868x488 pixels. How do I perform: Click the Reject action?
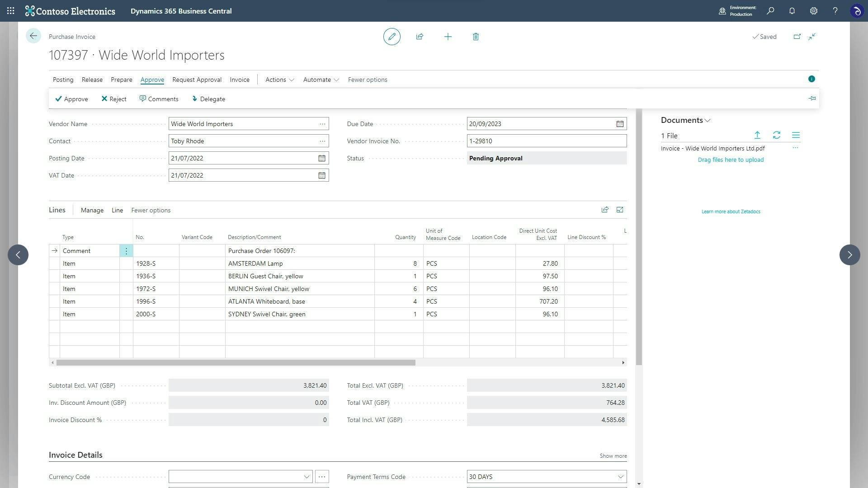113,99
